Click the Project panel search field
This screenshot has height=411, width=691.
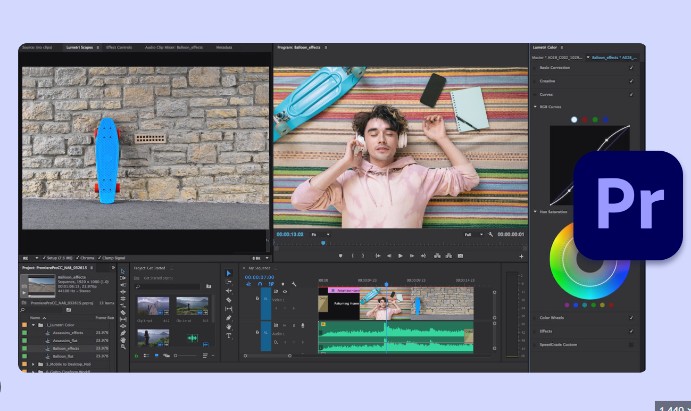click(x=43, y=310)
